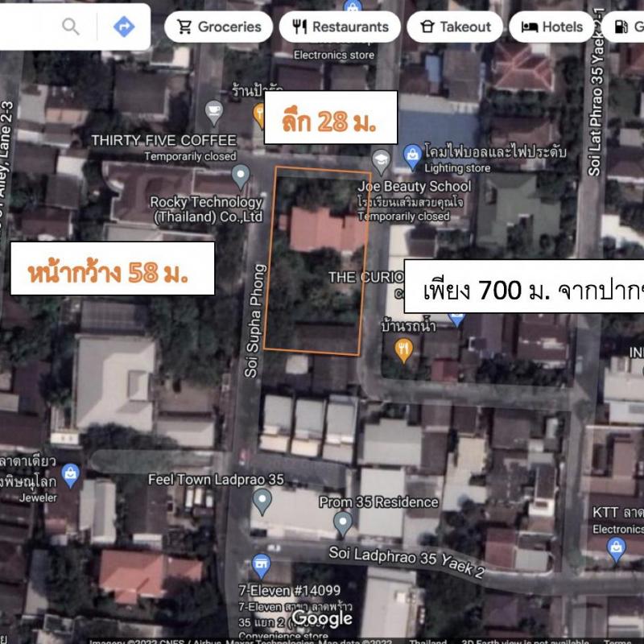
Task: Select the Rocky Technology location pin
Action: (x=241, y=176)
